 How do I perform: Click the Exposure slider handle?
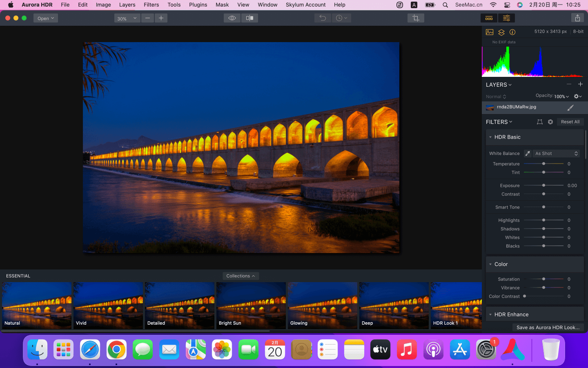pos(543,185)
